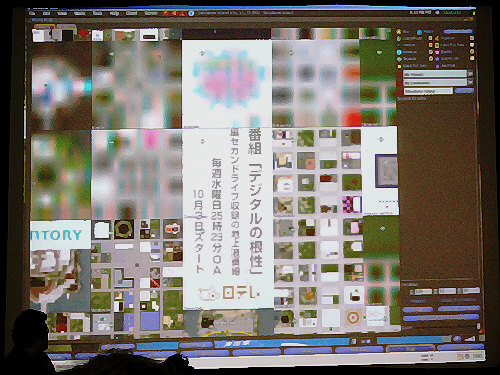Screen dimensions: 500x375
Task: Click the wide blue button in the lower map panel
Action: [x=441, y=318]
